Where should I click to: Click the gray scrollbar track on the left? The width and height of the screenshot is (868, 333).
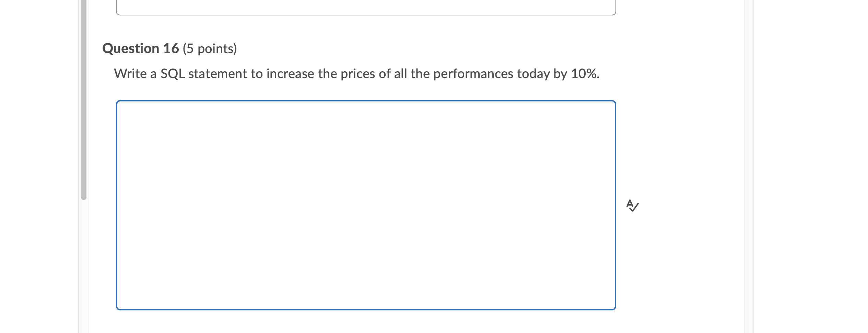[83, 103]
